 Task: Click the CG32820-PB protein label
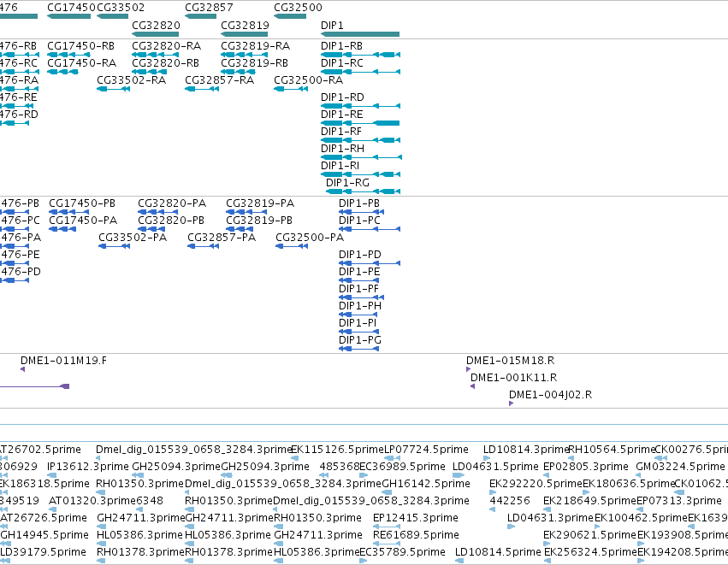[171, 221]
